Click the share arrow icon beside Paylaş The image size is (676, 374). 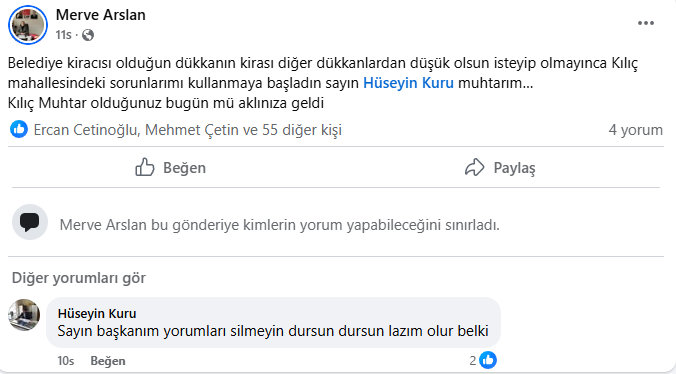tap(475, 167)
